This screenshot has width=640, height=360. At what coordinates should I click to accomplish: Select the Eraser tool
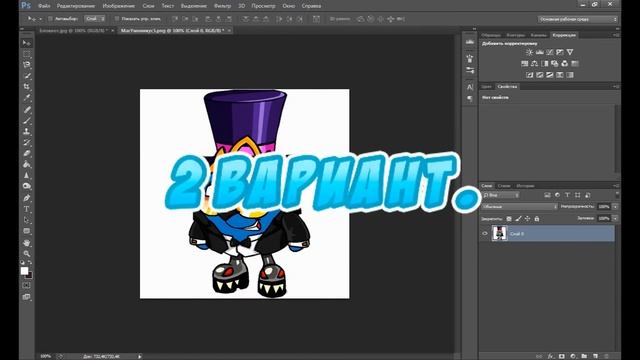tap(27, 153)
